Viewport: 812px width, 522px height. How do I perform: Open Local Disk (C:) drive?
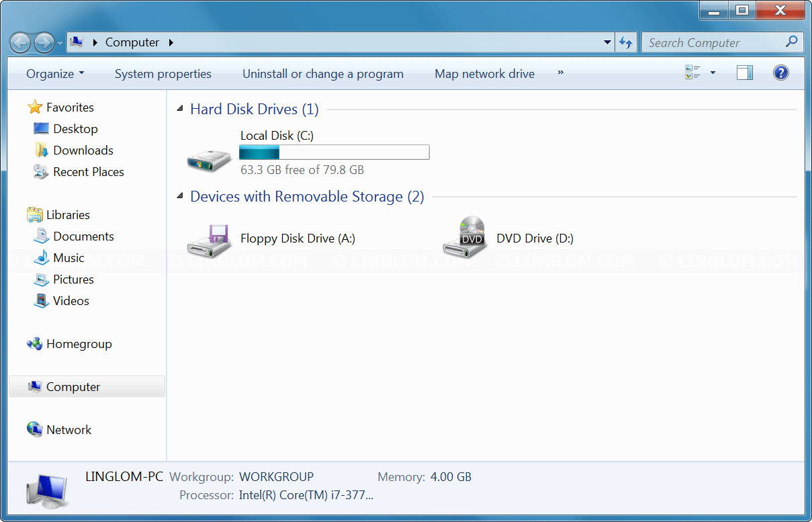click(277, 136)
